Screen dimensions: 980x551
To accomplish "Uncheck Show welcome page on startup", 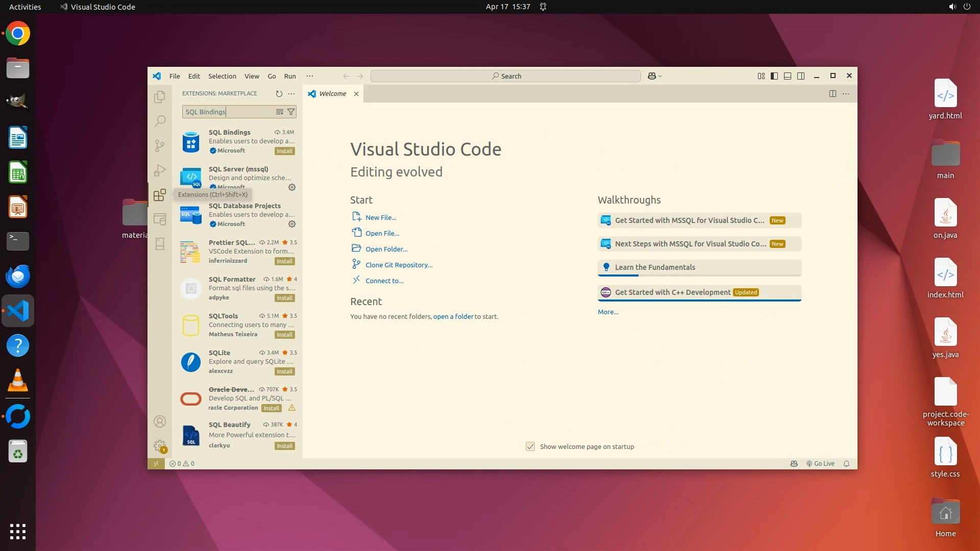I will (x=530, y=446).
